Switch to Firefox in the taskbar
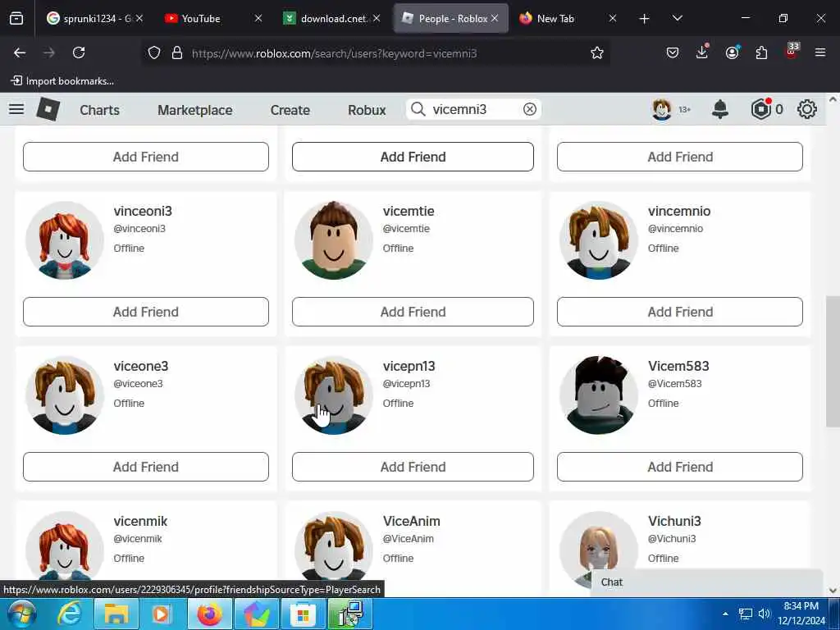Screen dimensions: 840x630 pos(209,614)
